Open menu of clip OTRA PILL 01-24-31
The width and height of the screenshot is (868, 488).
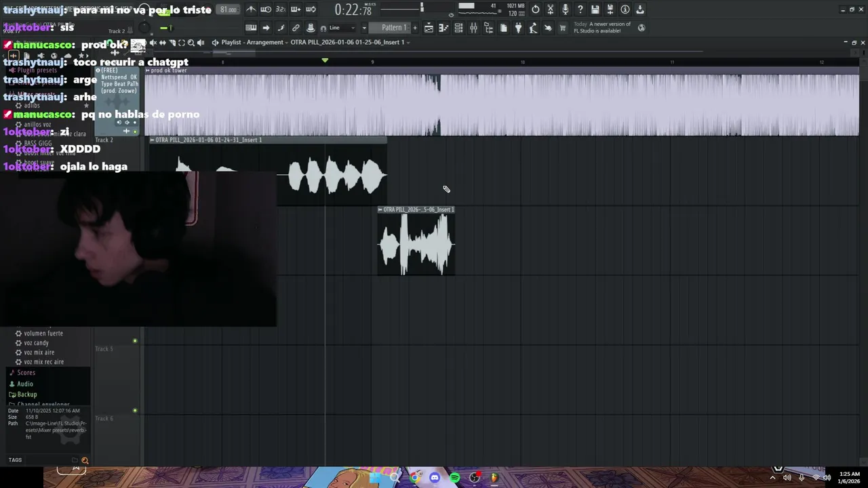point(153,140)
